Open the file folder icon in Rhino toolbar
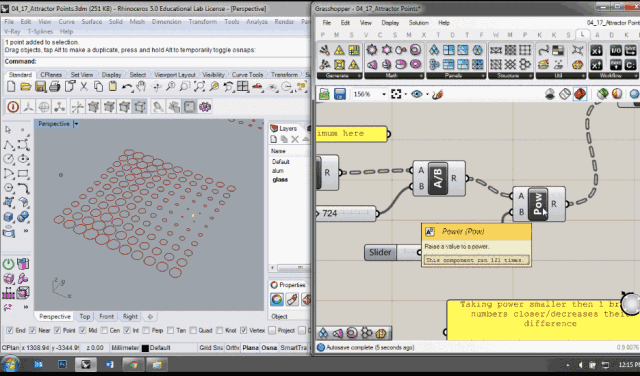The width and height of the screenshot is (640, 376). click(x=26, y=87)
